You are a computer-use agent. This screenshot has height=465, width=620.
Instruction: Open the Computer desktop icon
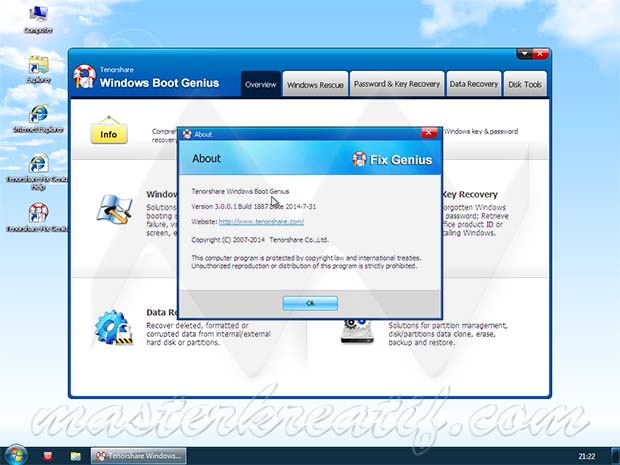(38, 19)
